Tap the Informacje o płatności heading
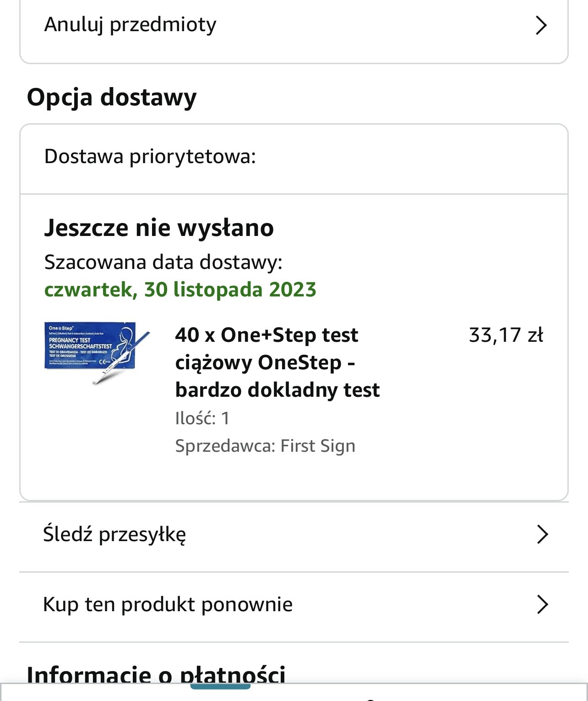 point(156,674)
